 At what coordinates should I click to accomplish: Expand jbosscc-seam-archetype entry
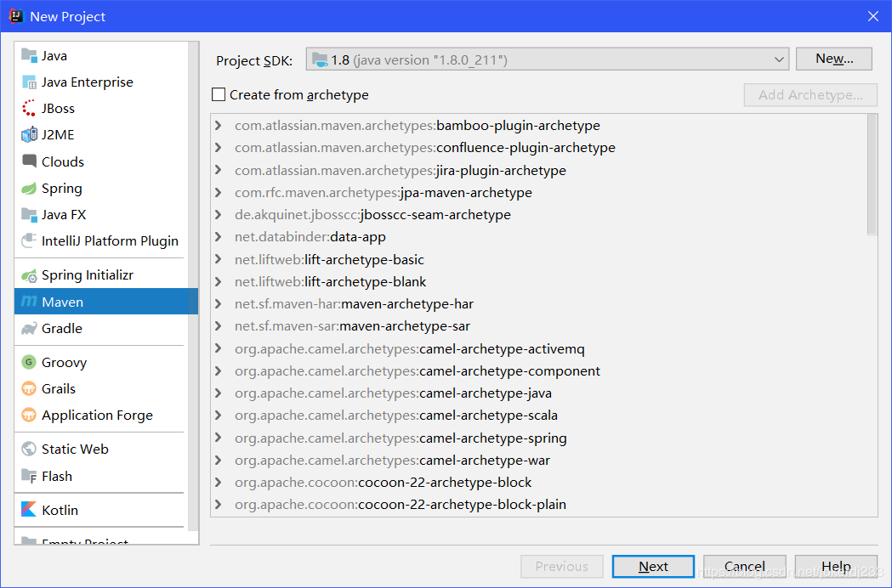tap(219, 214)
